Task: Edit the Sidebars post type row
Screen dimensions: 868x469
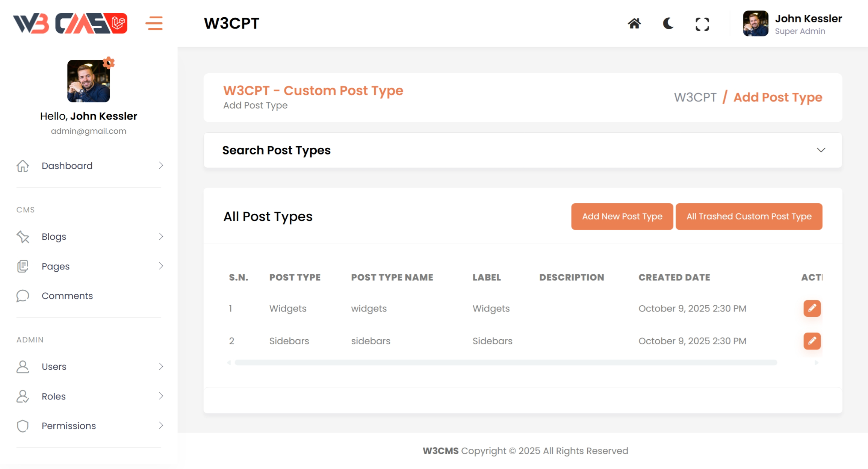Action: coord(812,341)
